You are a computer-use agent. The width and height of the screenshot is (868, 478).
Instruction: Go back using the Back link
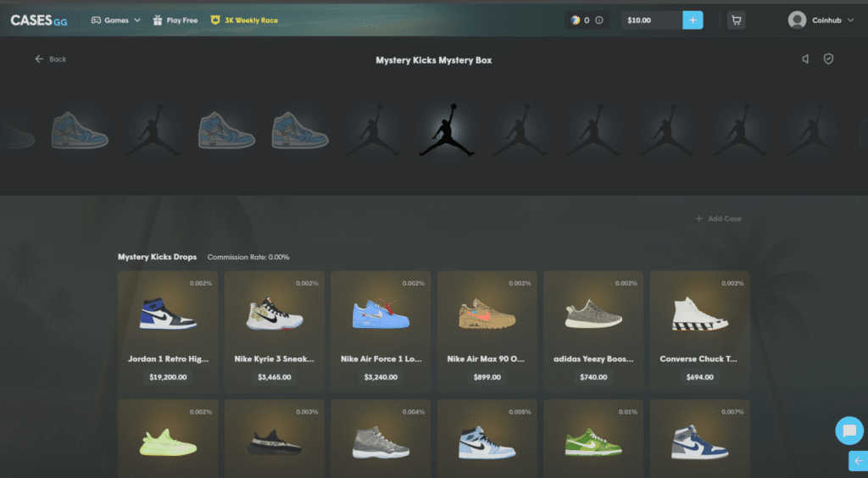[x=50, y=59]
